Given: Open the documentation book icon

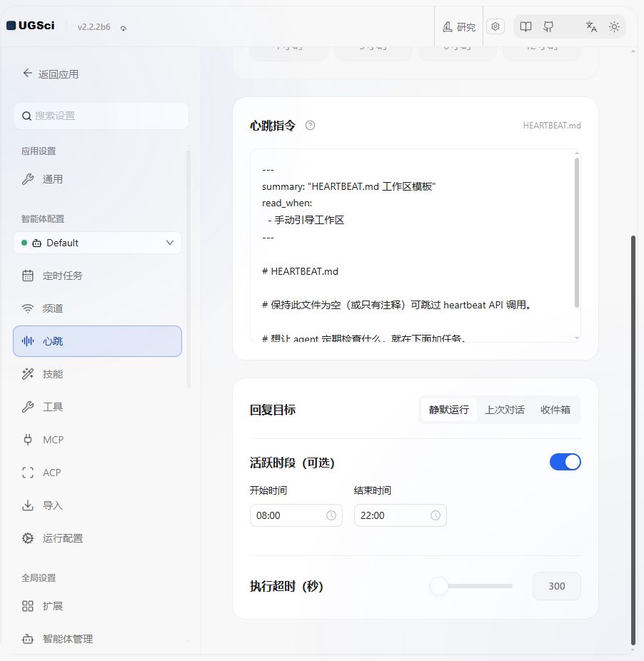Looking at the screenshot, I should (x=525, y=27).
